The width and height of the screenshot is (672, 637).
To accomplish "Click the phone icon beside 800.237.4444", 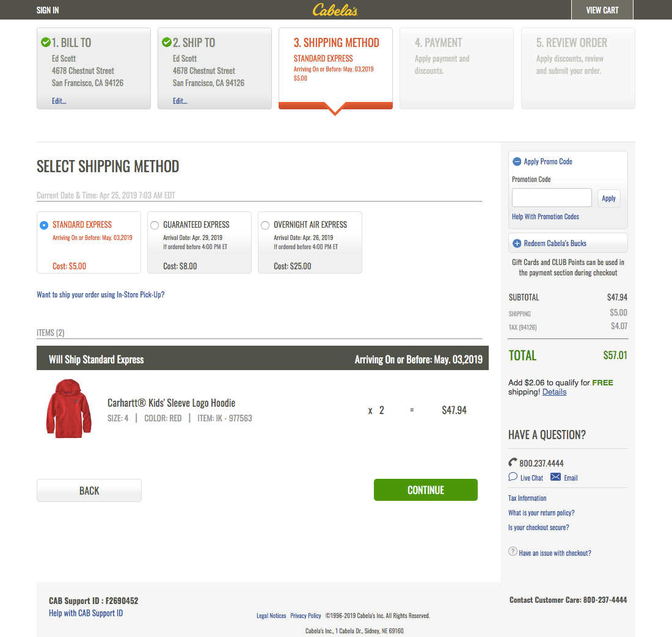I will point(512,463).
